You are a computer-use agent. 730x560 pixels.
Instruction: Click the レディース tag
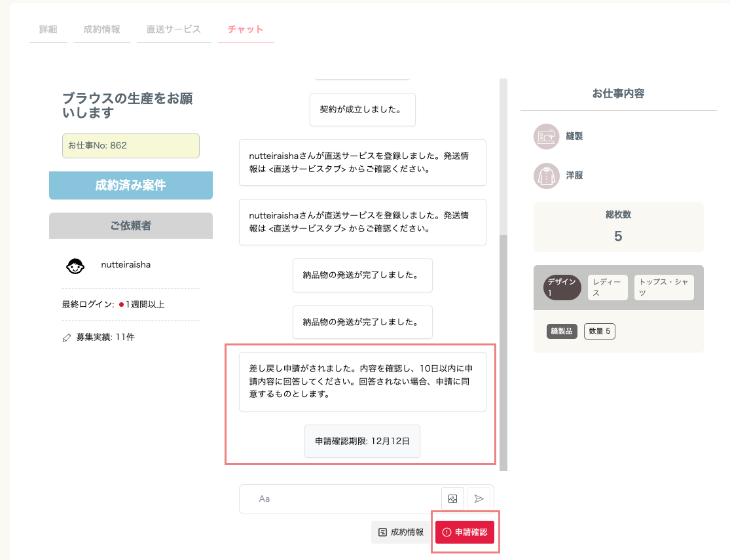pyautogui.click(x=608, y=287)
